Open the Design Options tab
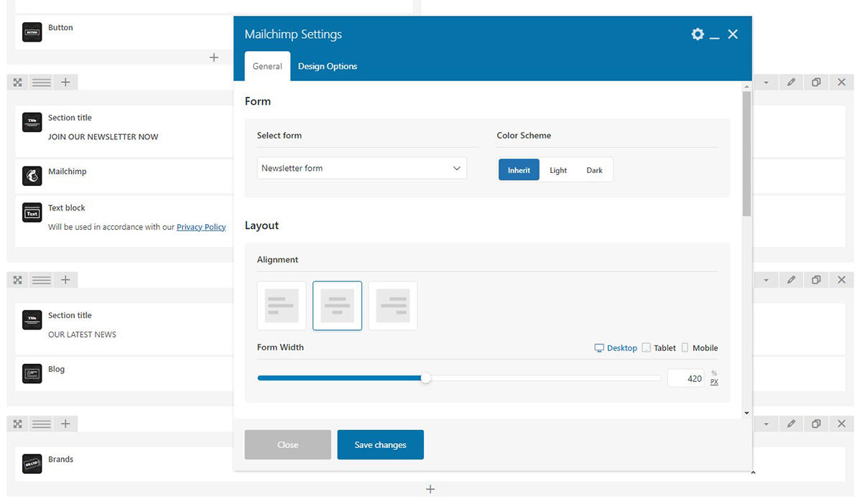This screenshot has height=504, width=862. pos(328,66)
